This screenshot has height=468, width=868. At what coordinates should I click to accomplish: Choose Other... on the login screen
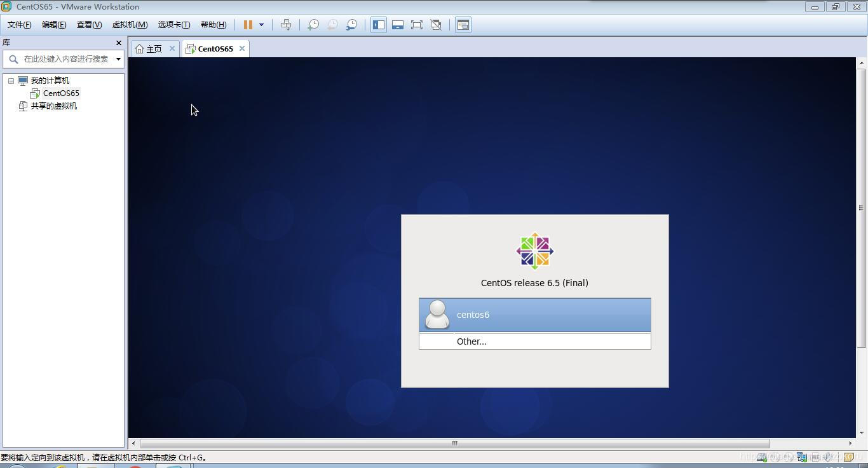(x=535, y=341)
